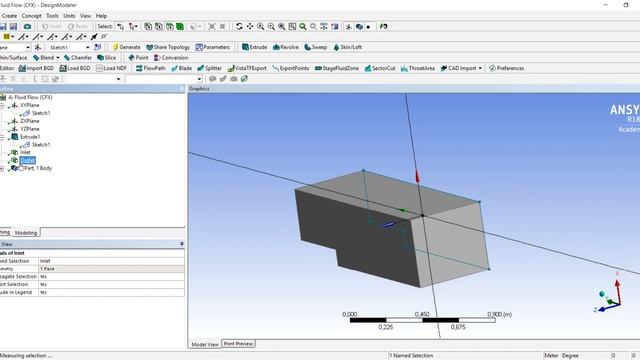This screenshot has width=640, height=360.
Task: Click the new sketch icon beside Sketch1
Action: [97, 47]
